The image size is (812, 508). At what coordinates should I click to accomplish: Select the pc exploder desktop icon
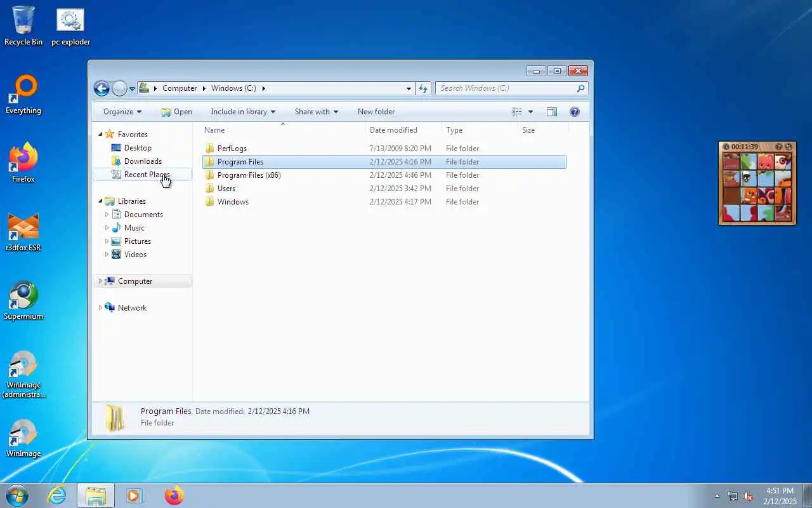(70, 26)
